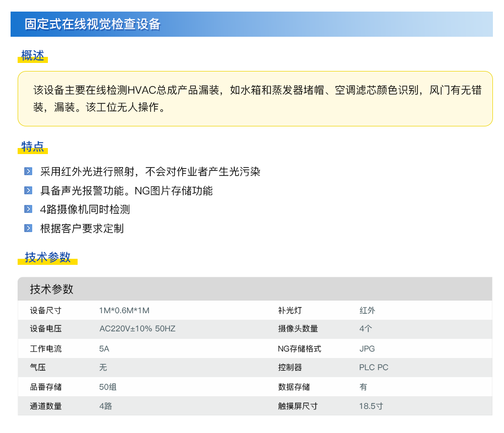504x433 pixels.
Task: Click the 18.5寸 touchscreen size value
Action: point(371,406)
